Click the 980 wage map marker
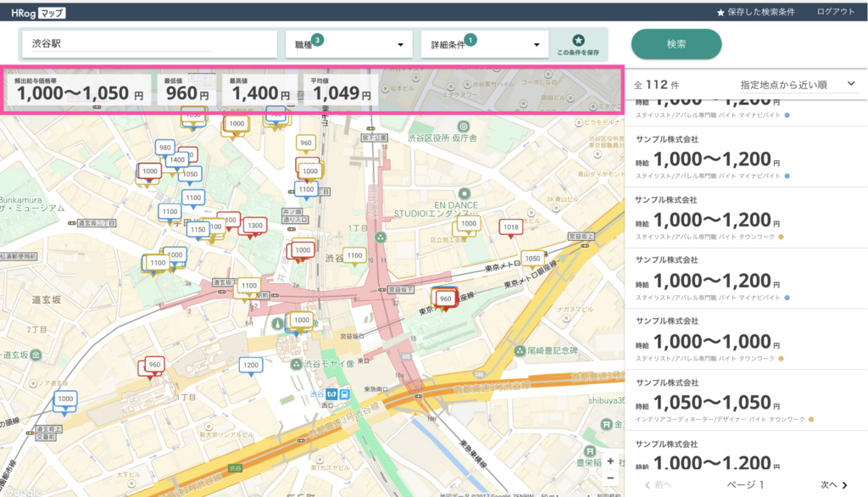The height and width of the screenshot is (497, 868). point(165,148)
